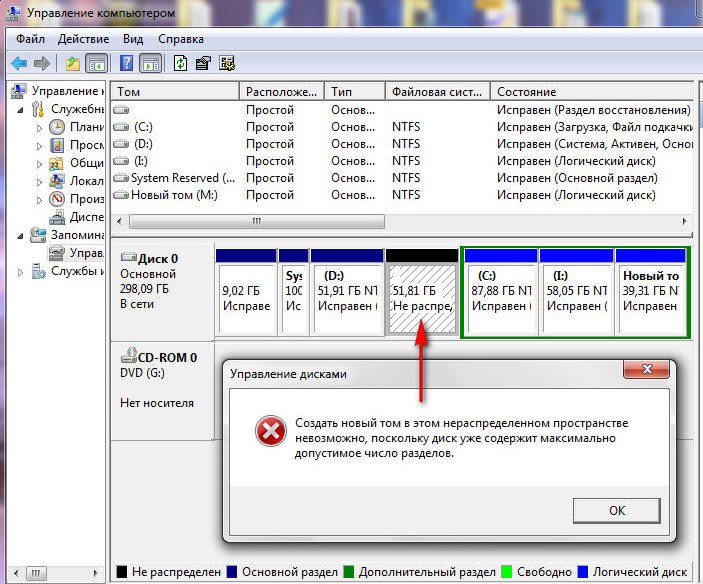Click the light green Свободно legend swatch
The height and width of the screenshot is (584, 703).
pos(506,571)
